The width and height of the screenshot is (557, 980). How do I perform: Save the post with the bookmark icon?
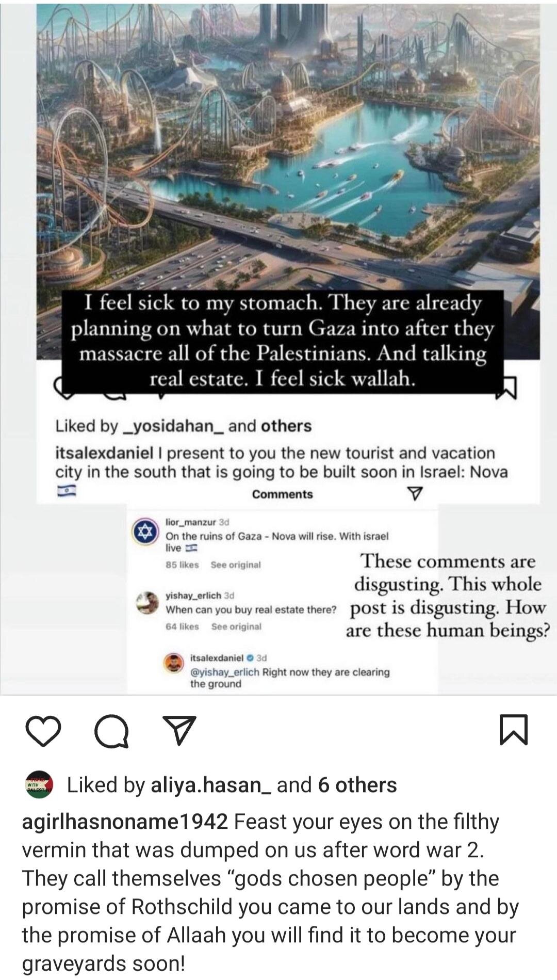pos(514,730)
